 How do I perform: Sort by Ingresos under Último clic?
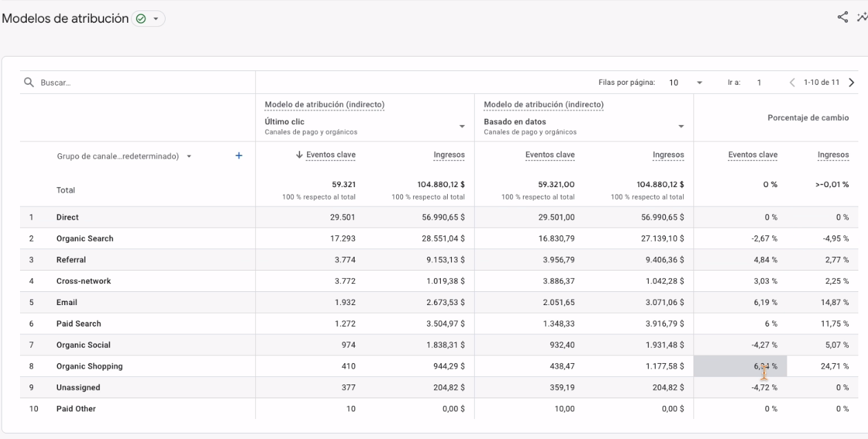point(450,155)
